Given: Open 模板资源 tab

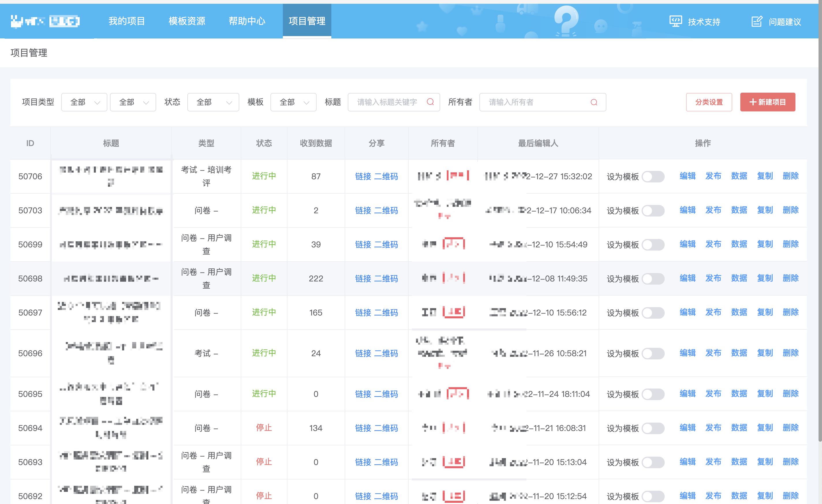Looking at the screenshot, I should (187, 21).
